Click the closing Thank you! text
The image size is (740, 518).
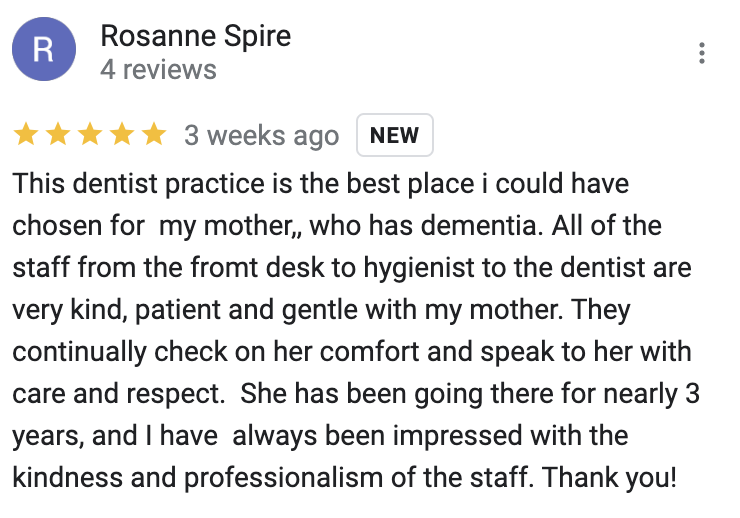pyautogui.click(x=609, y=478)
